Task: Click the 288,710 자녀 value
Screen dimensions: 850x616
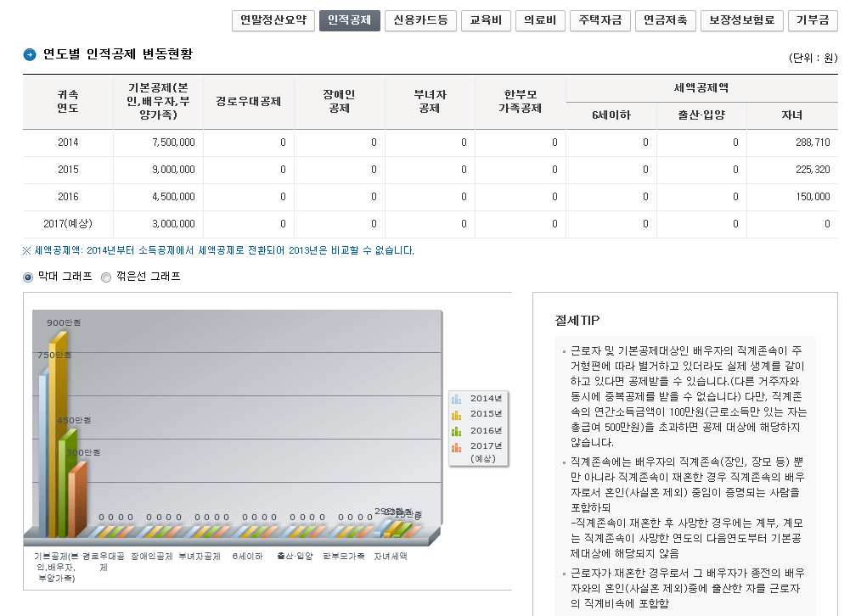Action: 813,143
